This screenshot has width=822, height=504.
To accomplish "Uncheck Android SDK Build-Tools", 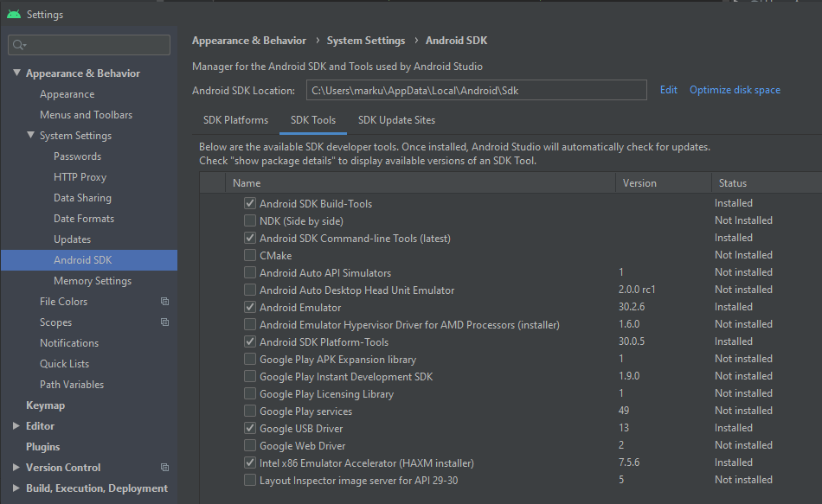I will [x=250, y=203].
